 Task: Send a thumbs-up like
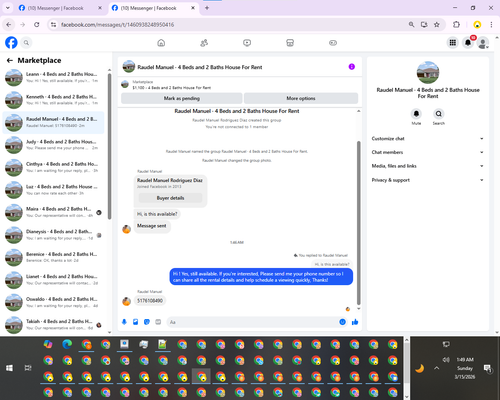click(x=355, y=322)
